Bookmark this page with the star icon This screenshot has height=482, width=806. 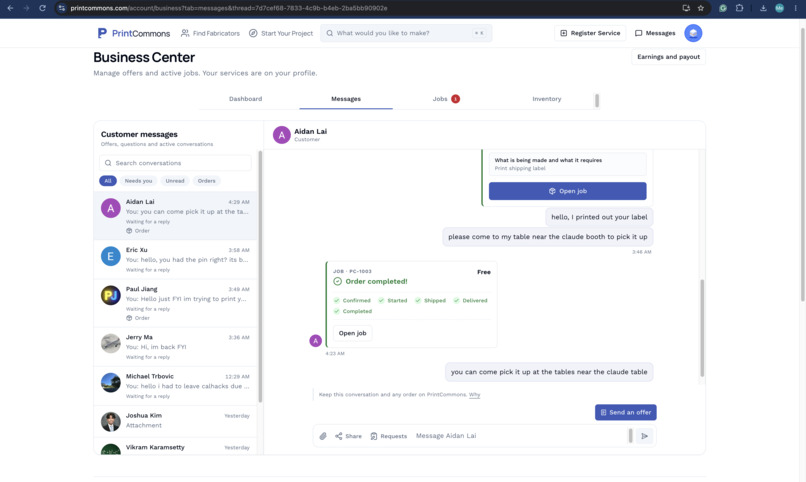pyautogui.click(x=701, y=8)
